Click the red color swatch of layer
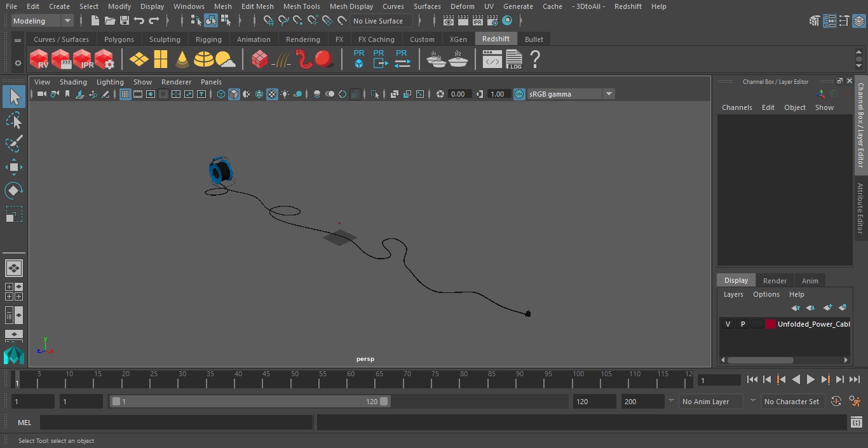The width and height of the screenshot is (868, 448). coord(771,324)
